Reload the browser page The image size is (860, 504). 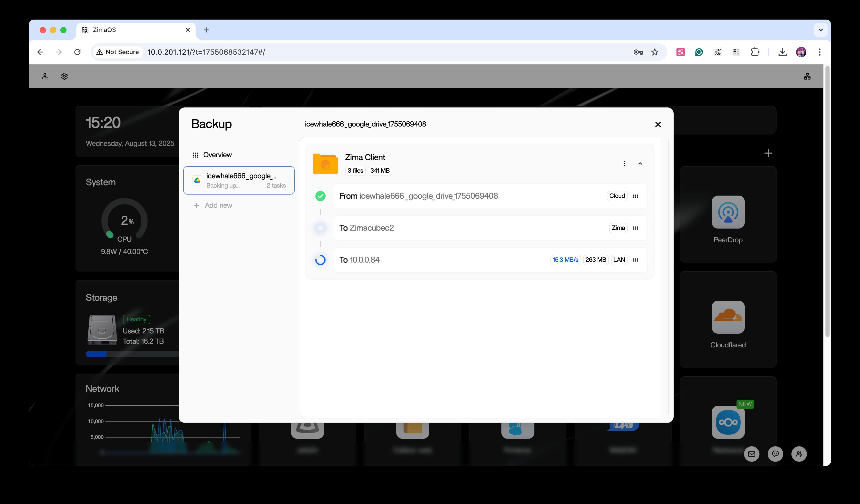click(x=78, y=52)
